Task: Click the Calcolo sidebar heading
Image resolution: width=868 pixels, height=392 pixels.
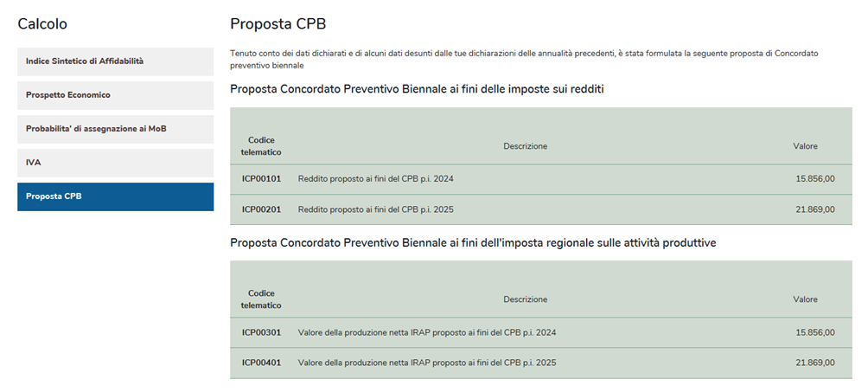Action: click(42, 24)
